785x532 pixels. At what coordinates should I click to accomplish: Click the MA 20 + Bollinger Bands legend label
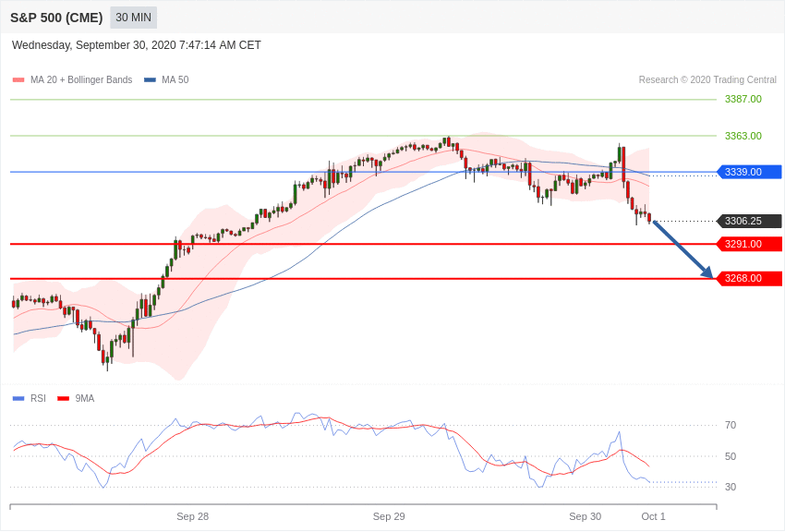pyautogui.click(x=81, y=79)
